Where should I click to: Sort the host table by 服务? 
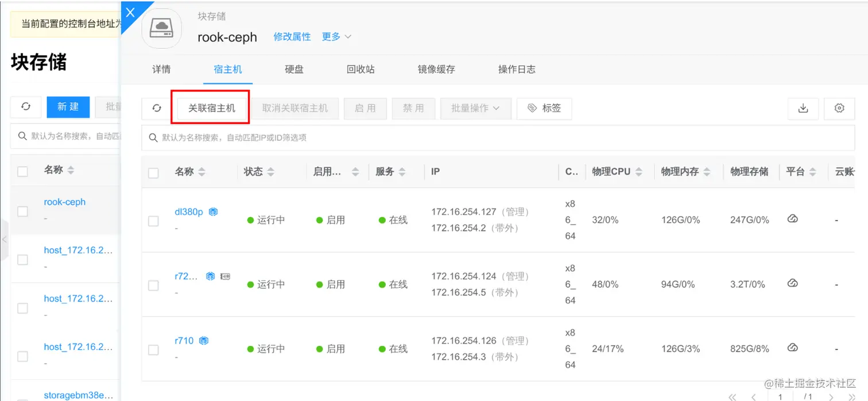point(402,172)
